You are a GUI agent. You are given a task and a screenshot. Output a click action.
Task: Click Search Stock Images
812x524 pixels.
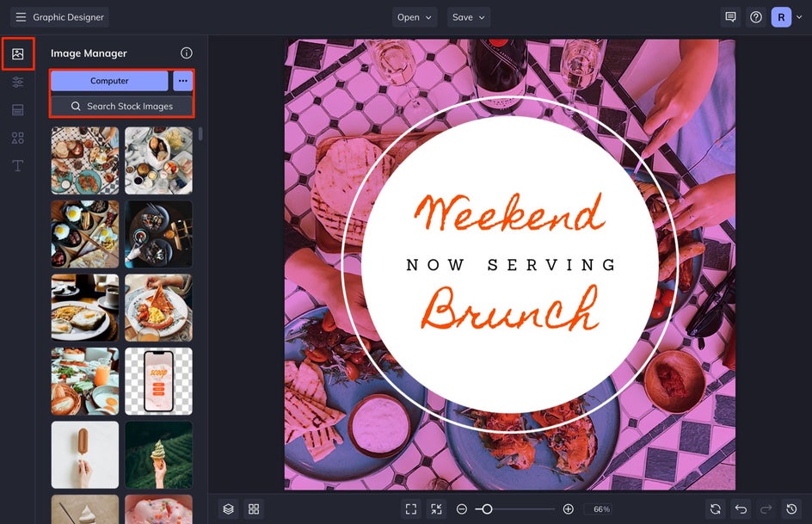click(121, 106)
